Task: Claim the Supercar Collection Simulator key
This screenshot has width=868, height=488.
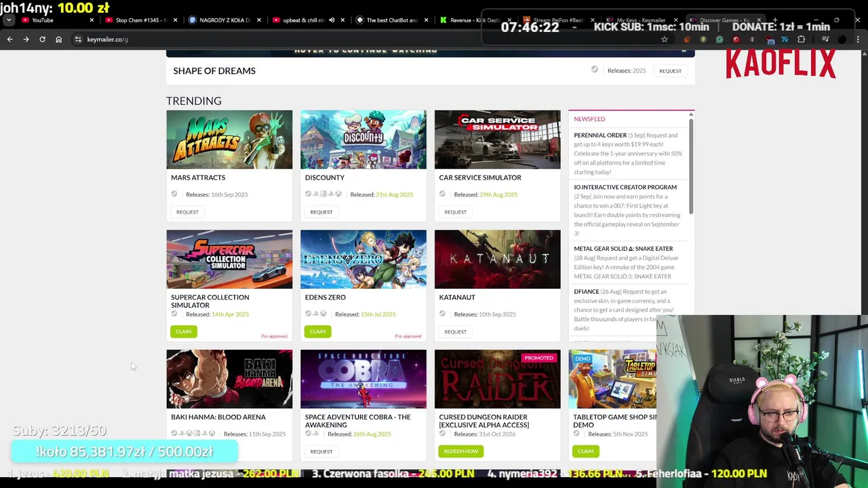Action: [183, 331]
